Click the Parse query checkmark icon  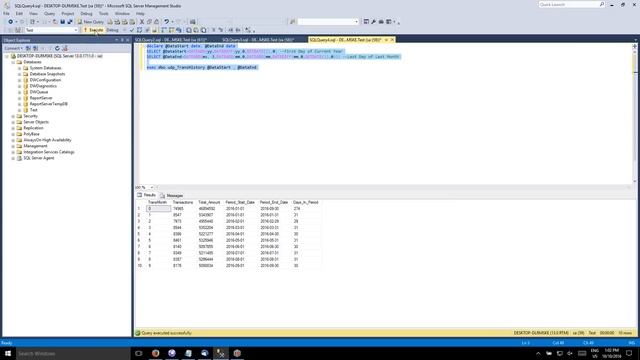click(x=131, y=30)
